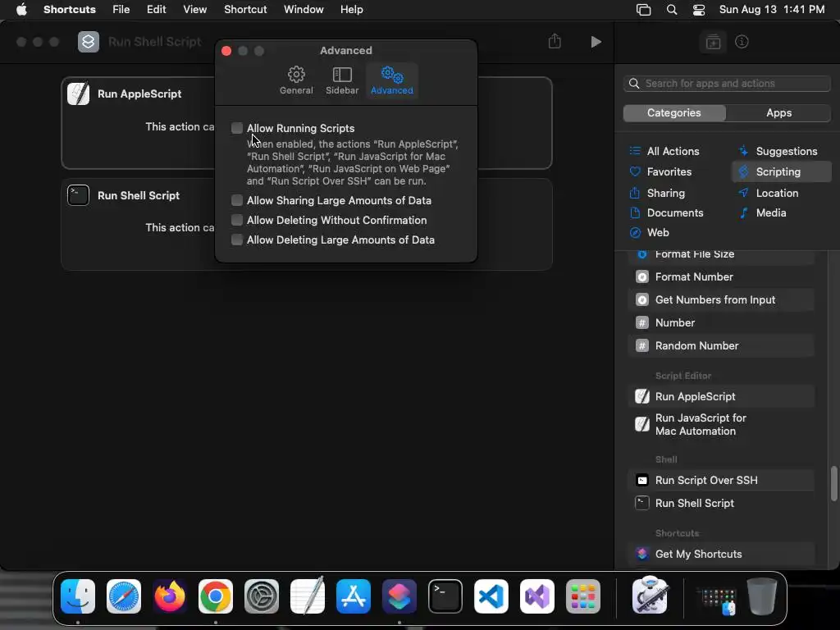840x630 pixels.
Task: Click the share icon in toolbar
Action: tap(555, 41)
